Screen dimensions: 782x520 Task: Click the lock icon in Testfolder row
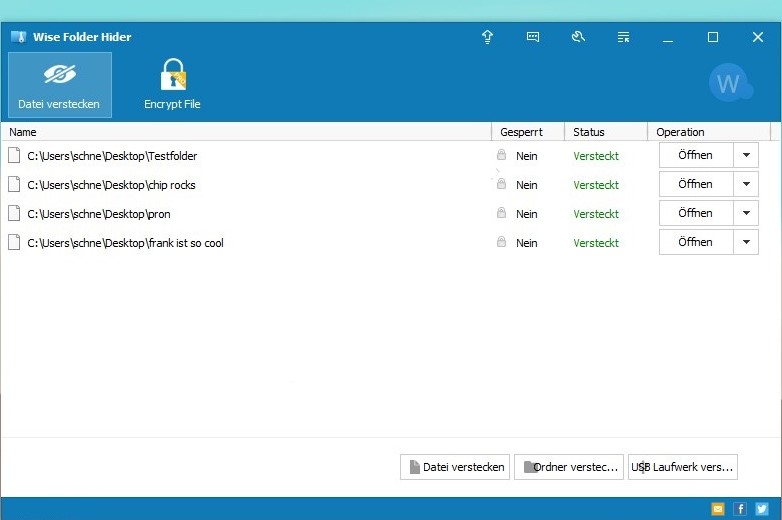click(x=501, y=155)
